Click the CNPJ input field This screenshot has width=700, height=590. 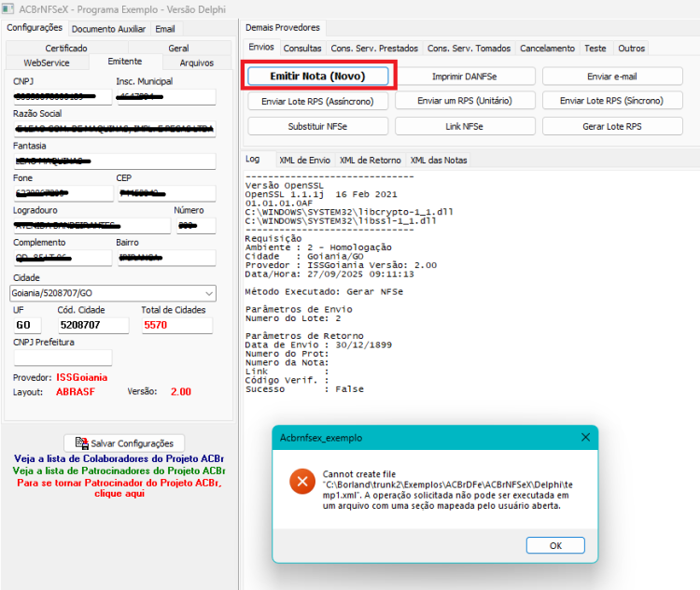tap(63, 96)
